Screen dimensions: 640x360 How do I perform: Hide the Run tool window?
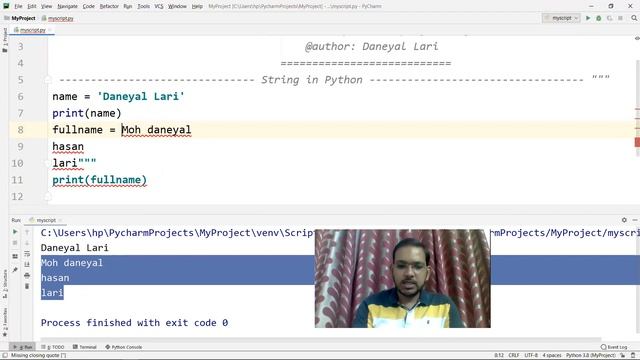tap(635, 220)
